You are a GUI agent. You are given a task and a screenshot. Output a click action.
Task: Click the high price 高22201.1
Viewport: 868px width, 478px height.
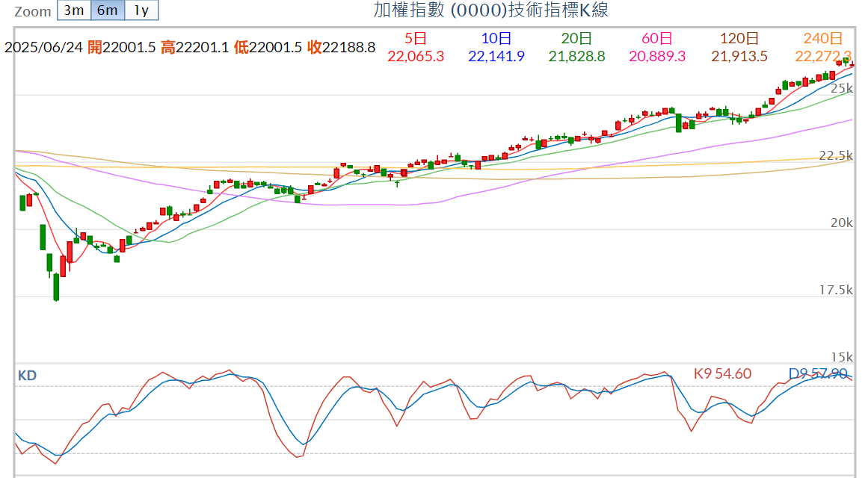[x=195, y=48]
